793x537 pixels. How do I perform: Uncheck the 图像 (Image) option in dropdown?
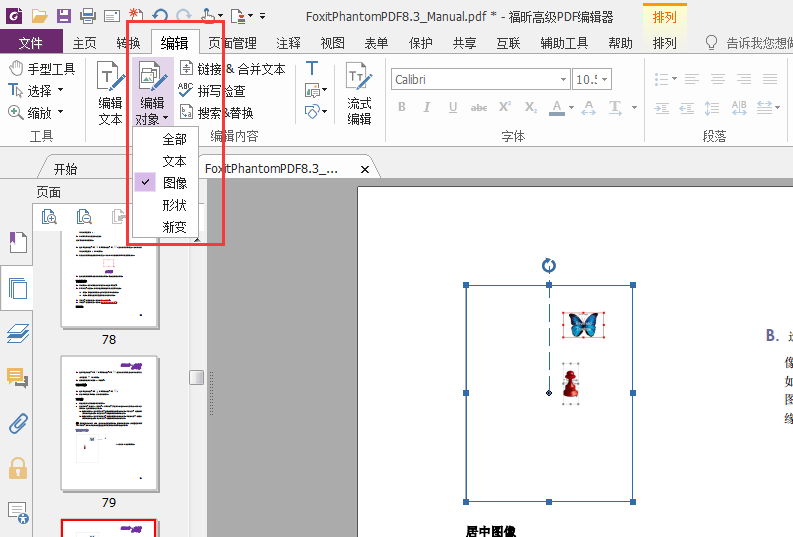click(165, 183)
